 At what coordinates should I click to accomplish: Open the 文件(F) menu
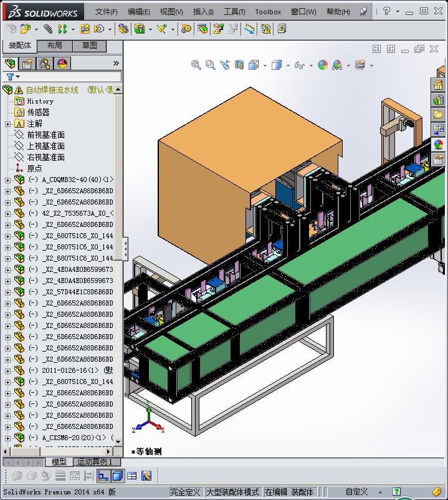pos(106,12)
